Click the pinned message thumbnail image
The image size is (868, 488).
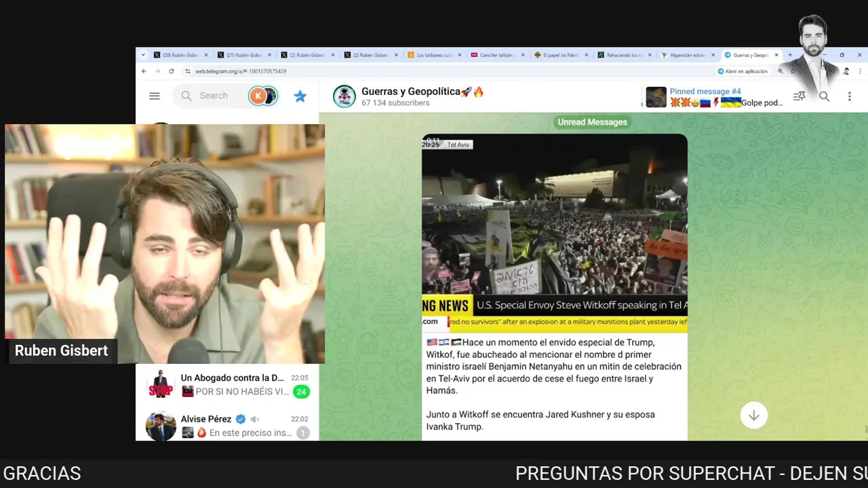656,97
